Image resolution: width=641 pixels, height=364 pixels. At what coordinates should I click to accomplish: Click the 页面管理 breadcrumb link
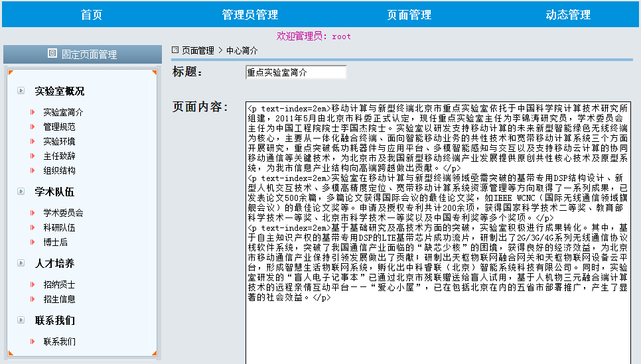(198, 50)
